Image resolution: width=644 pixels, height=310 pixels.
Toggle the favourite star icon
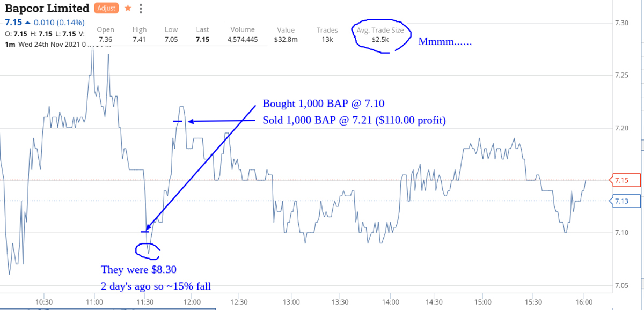pyautogui.click(x=128, y=8)
